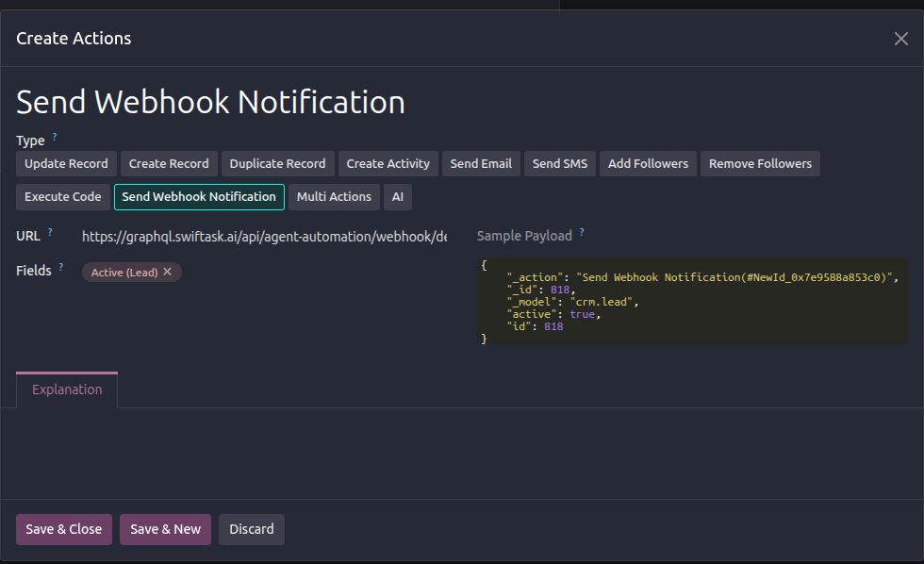The image size is (924, 564).
Task: Show help tooltip for Sample Payload
Action: (x=582, y=232)
